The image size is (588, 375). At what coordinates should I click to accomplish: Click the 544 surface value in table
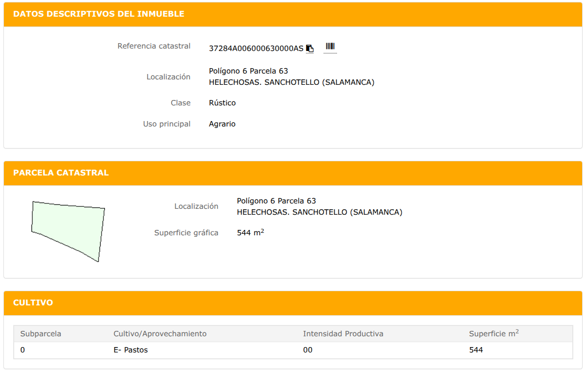476,350
